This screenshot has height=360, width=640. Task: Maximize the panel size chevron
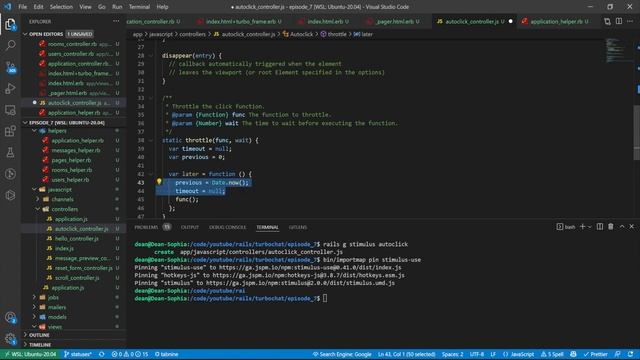click(622, 227)
